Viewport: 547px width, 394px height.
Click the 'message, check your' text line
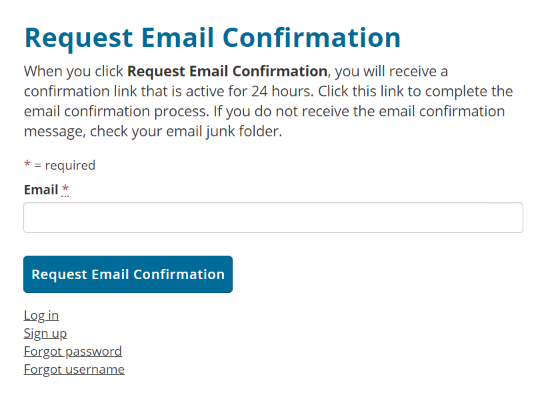93,132
